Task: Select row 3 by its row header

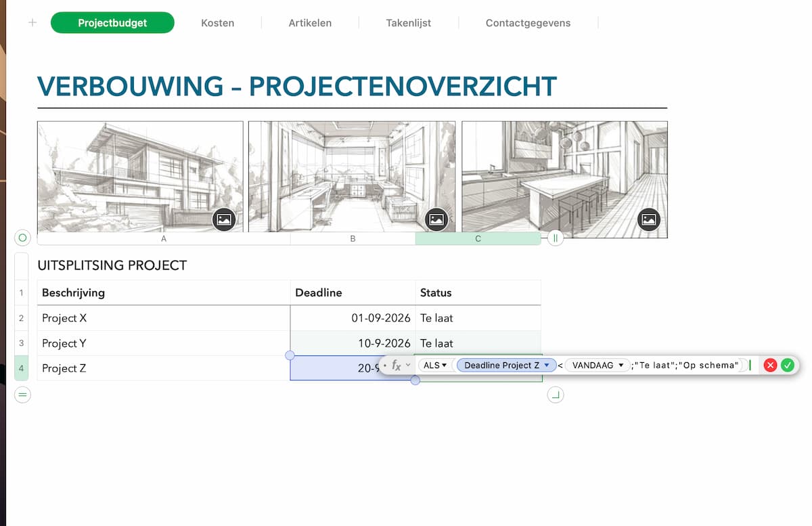Action: (x=22, y=343)
